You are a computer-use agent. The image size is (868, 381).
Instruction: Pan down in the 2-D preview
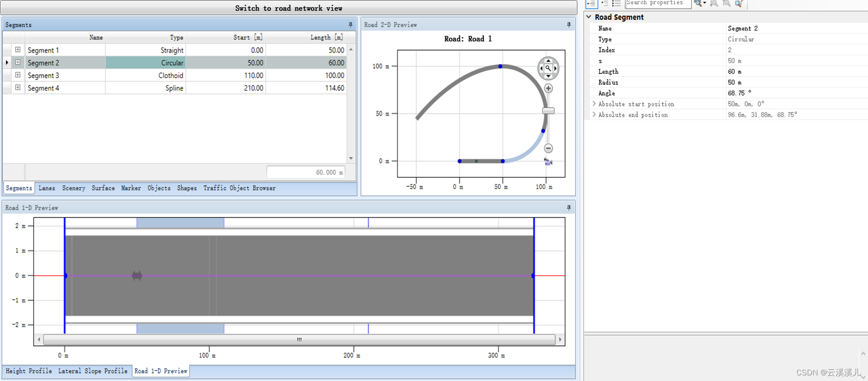tap(548, 76)
